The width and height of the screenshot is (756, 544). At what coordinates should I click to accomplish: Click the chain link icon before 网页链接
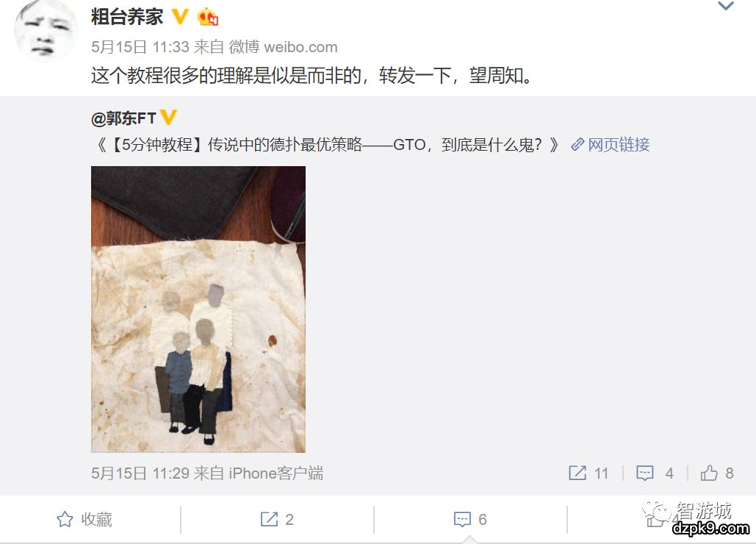pyautogui.click(x=577, y=144)
